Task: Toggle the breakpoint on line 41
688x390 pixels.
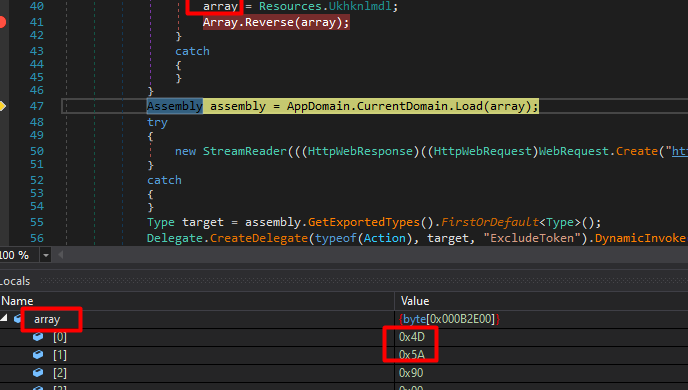Action: pyautogui.click(x=2, y=21)
